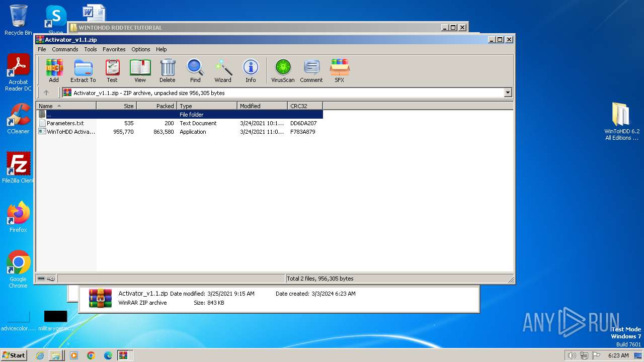Viewport: 644px width, 362px height.
Task: Open the Google Chrome desktop shortcut
Action: click(18, 269)
